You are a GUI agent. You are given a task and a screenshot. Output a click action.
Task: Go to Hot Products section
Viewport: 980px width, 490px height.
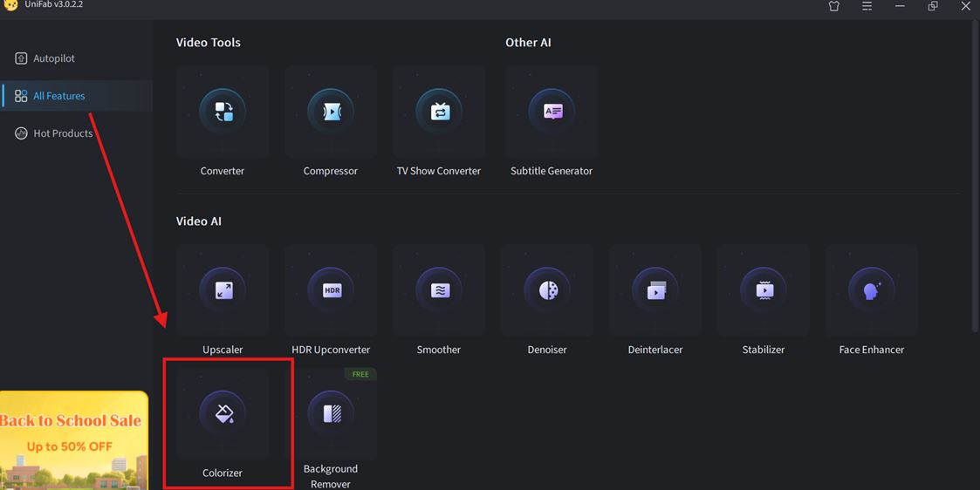(x=63, y=133)
